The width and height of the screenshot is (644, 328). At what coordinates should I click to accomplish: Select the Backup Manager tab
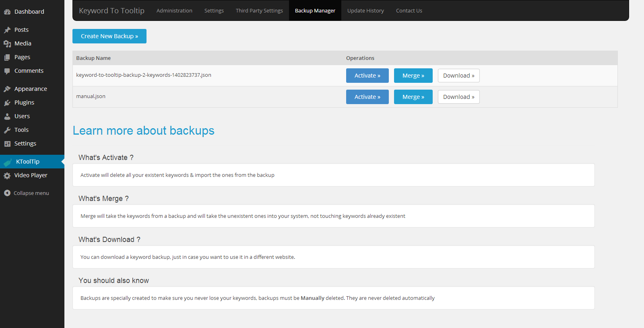click(x=315, y=11)
